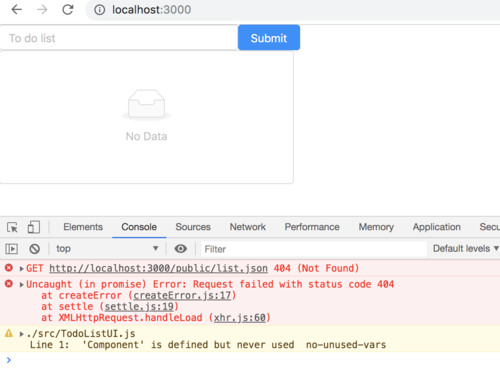
Task: Go to the Performance tab
Action: (x=312, y=227)
